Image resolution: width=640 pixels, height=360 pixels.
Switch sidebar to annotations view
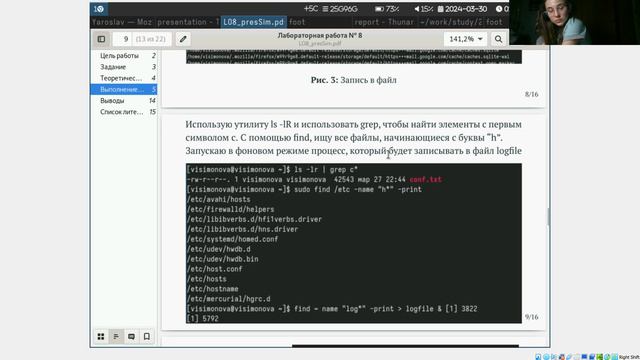131,336
